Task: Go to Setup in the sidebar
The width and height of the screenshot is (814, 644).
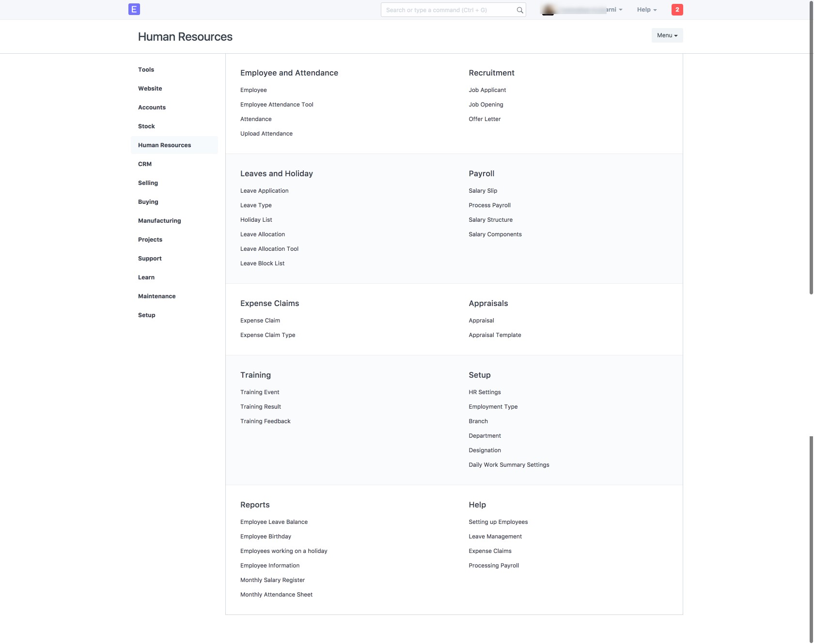Action: 146,315
